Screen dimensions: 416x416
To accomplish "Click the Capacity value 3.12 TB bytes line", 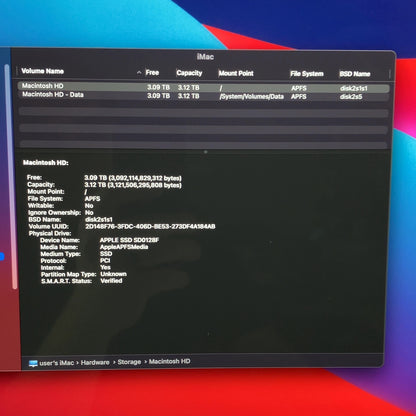I will (x=133, y=185).
